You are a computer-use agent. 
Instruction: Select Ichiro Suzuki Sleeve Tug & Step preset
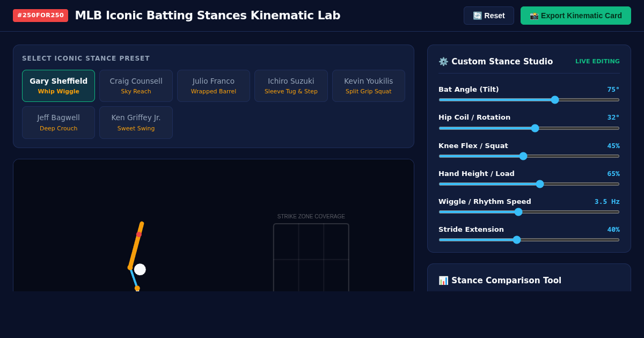click(291, 86)
